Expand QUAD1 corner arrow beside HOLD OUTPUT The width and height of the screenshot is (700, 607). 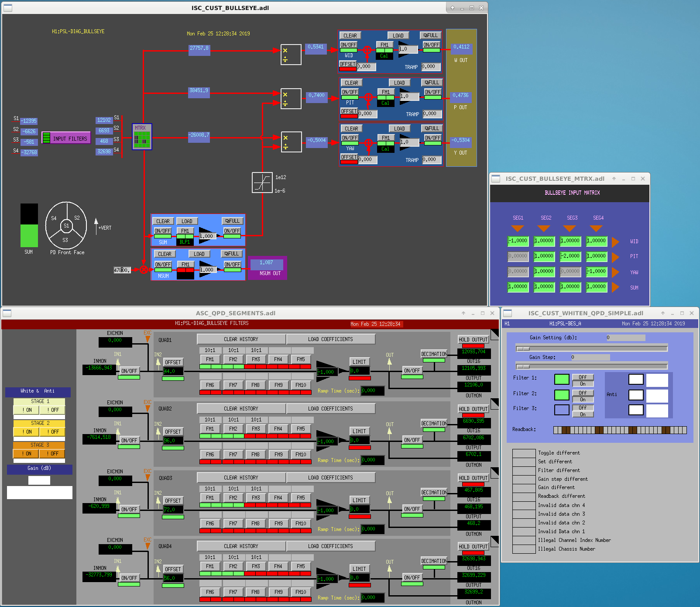click(494, 334)
